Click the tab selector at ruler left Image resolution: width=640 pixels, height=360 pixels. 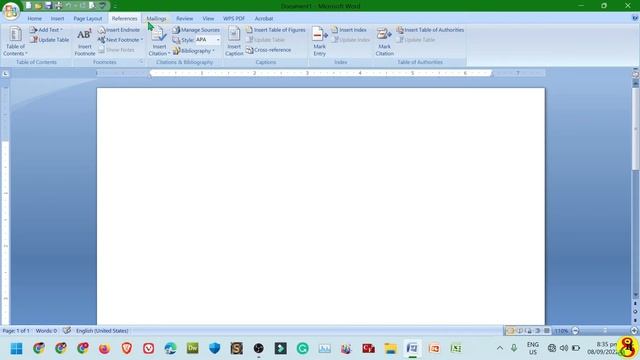[5, 73]
